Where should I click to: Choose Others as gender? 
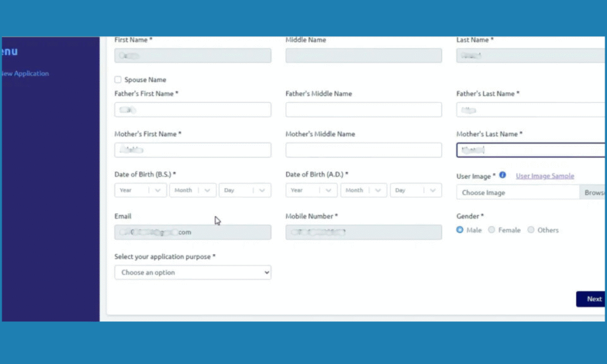(531, 229)
